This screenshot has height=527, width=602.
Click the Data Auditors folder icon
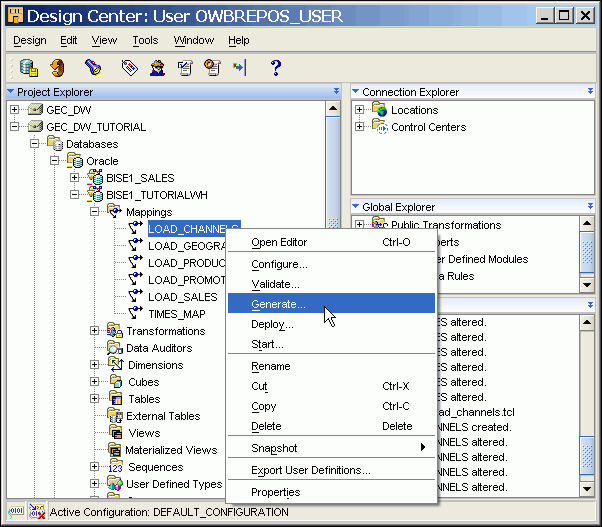(115, 347)
